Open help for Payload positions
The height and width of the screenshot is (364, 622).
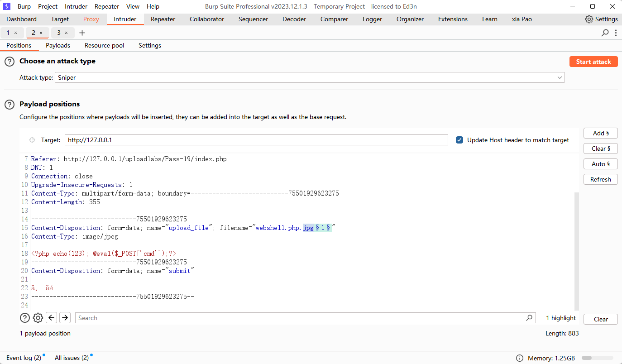tap(10, 105)
